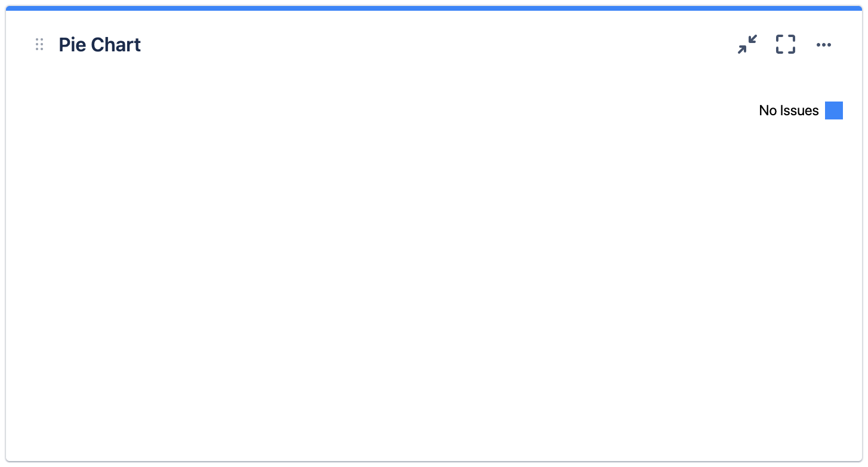Click the "No Issues" legend label
Viewport: 868px width, 467px height.
coord(788,110)
